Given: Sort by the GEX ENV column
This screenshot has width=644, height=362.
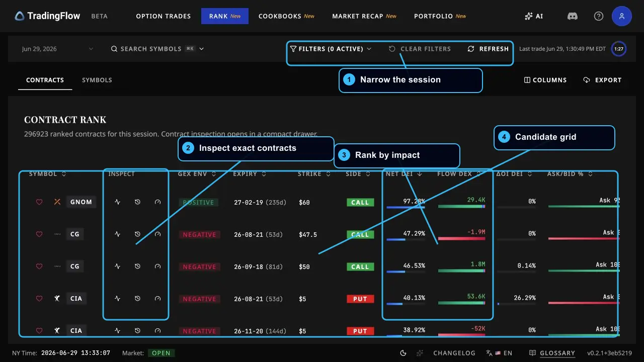Looking at the screenshot, I should point(197,174).
